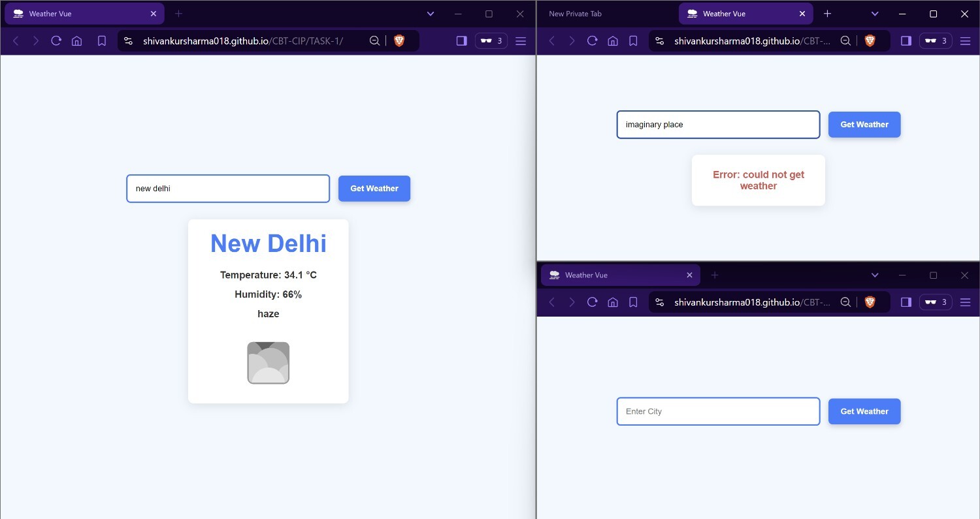Click the zoom magnifier icon in the error window's address bar
The width and height of the screenshot is (980, 519).
pyautogui.click(x=845, y=41)
